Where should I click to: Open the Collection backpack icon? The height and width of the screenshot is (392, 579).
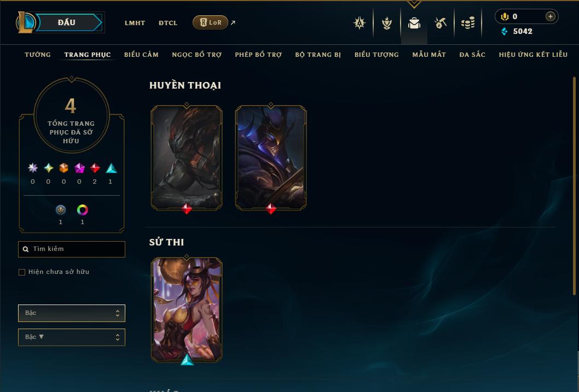(x=414, y=23)
